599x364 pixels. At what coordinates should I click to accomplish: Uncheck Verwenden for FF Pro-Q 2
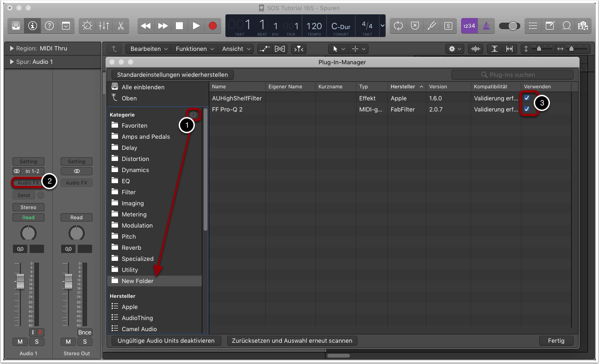[x=527, y=109]
